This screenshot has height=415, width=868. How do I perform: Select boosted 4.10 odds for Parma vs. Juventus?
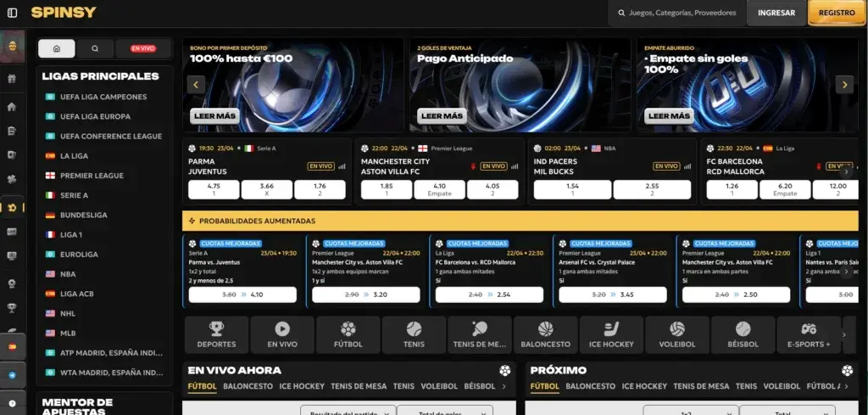coord(242,294)
